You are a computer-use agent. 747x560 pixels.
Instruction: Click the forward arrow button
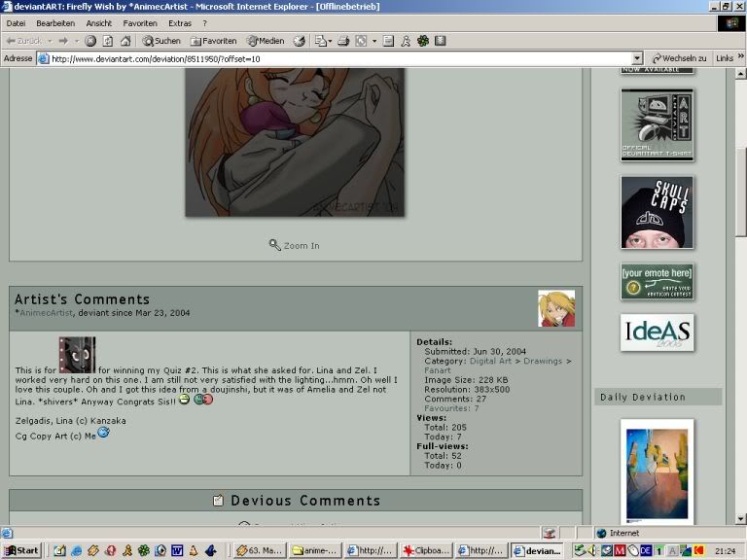(63, 41)
